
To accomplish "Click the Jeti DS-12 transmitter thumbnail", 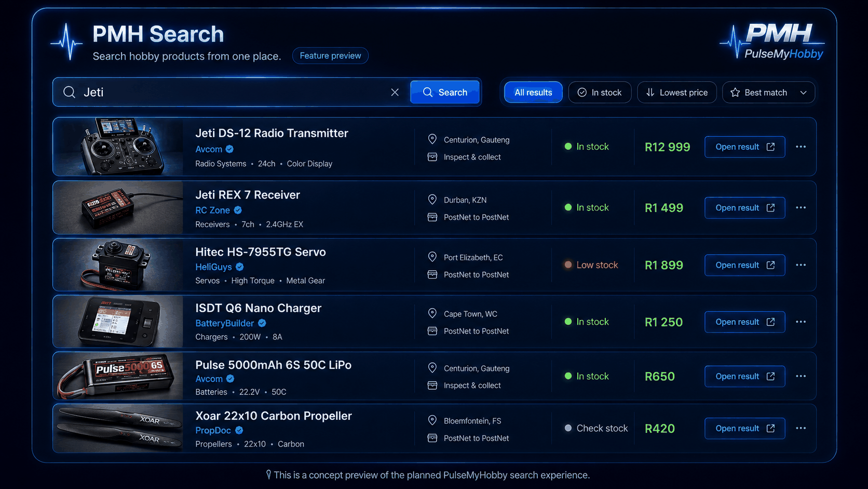I will click(x=118, y=147).
